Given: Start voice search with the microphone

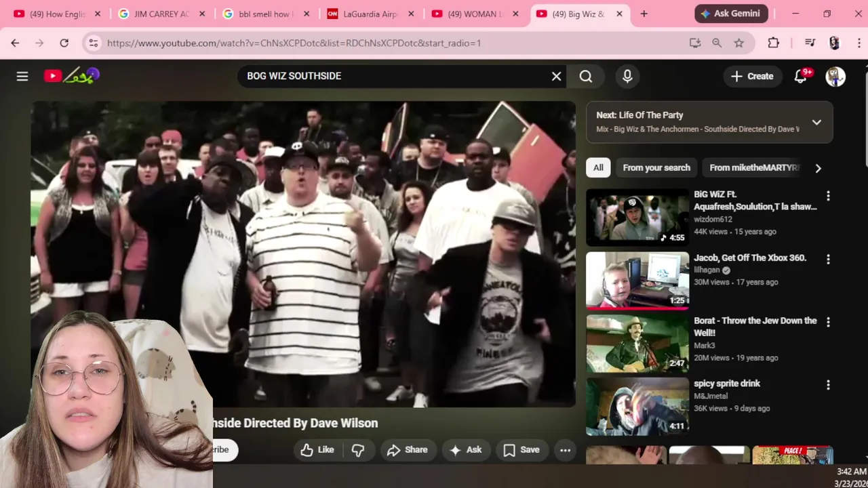Looking at the screenshot, I should [x=627, y=76].
